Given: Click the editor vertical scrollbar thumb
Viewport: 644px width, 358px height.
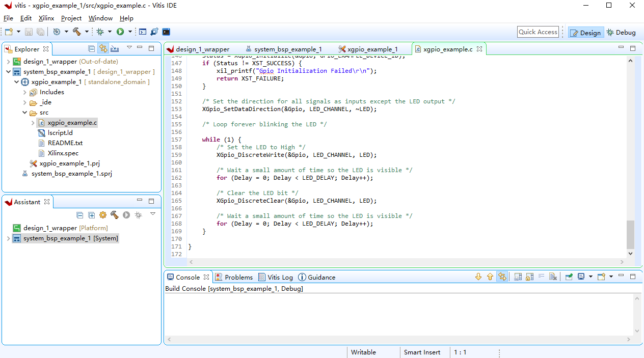Looking at the screenshot, I should tap(630, 234).
